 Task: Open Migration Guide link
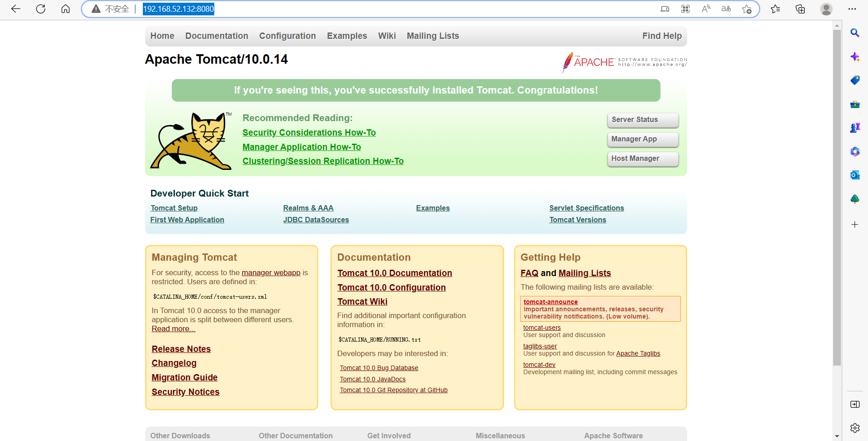click(184, 377)
